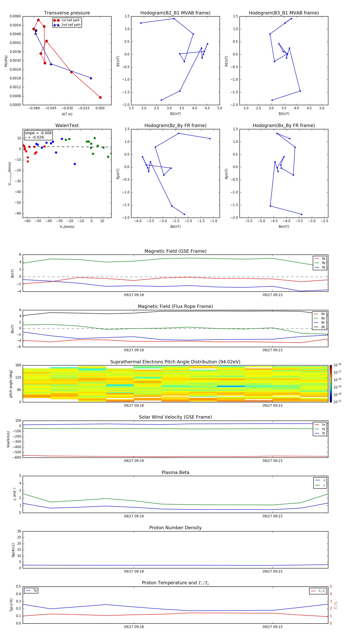
Task: Click '09/27 09:23' tick under Plasma Beta plot
Action: pos(273,516)
